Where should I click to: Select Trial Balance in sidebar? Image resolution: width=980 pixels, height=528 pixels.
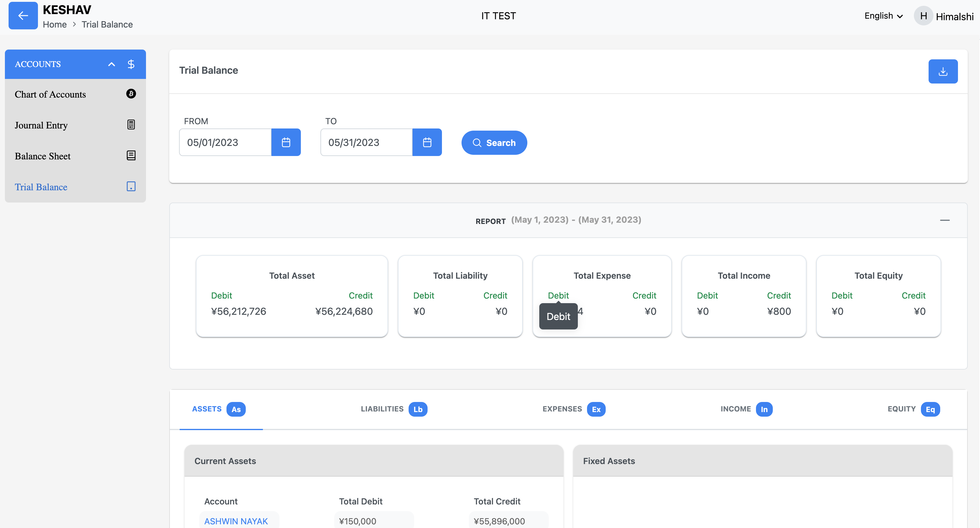tap(75, 187)
